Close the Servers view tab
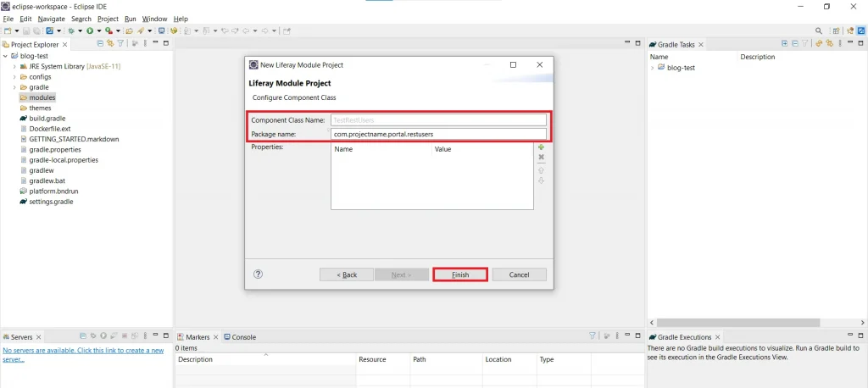The height and width of the screenshot is (388, 868). 38,336
